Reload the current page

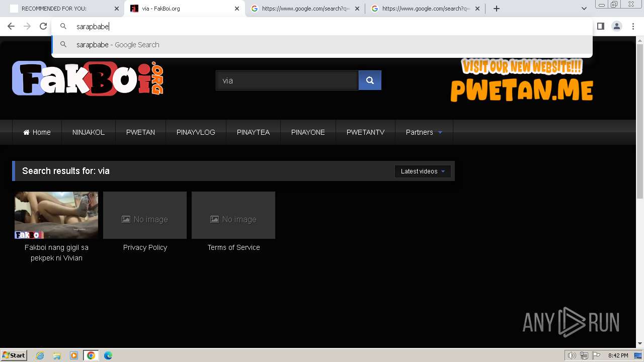coord(43,26)
